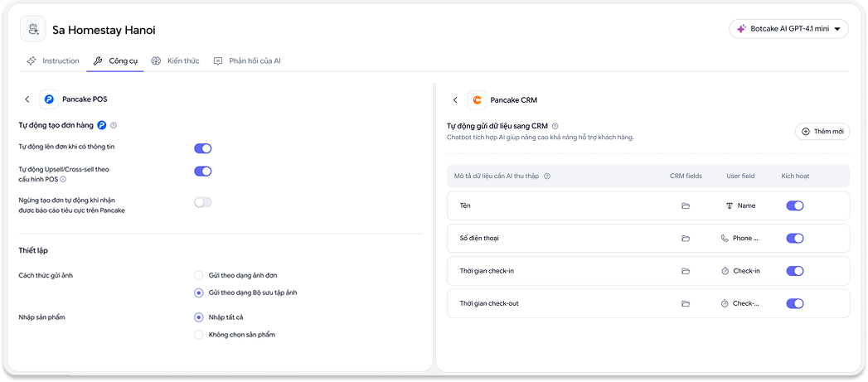
Task: Go back from Pancake CRM panel
Action: [455, 100]
